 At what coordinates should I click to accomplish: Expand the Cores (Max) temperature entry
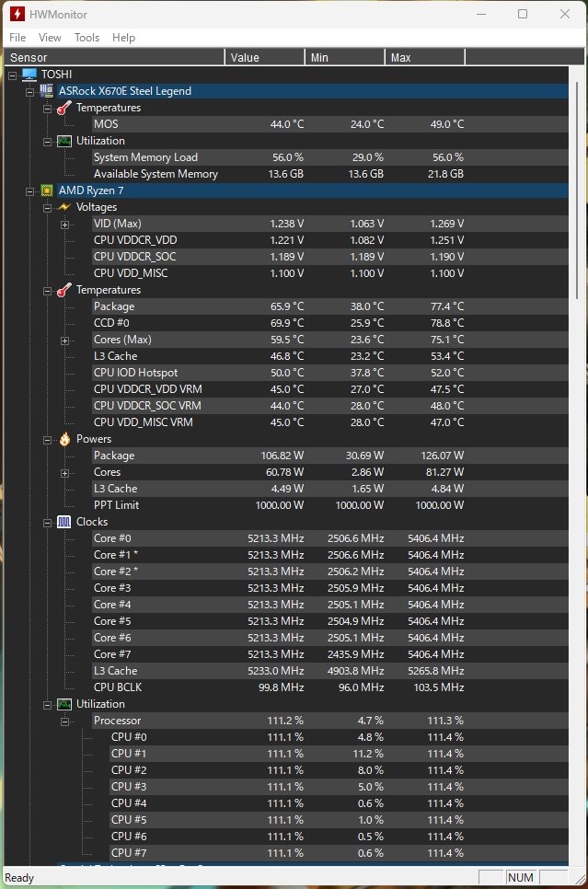[x=64, y=341]
